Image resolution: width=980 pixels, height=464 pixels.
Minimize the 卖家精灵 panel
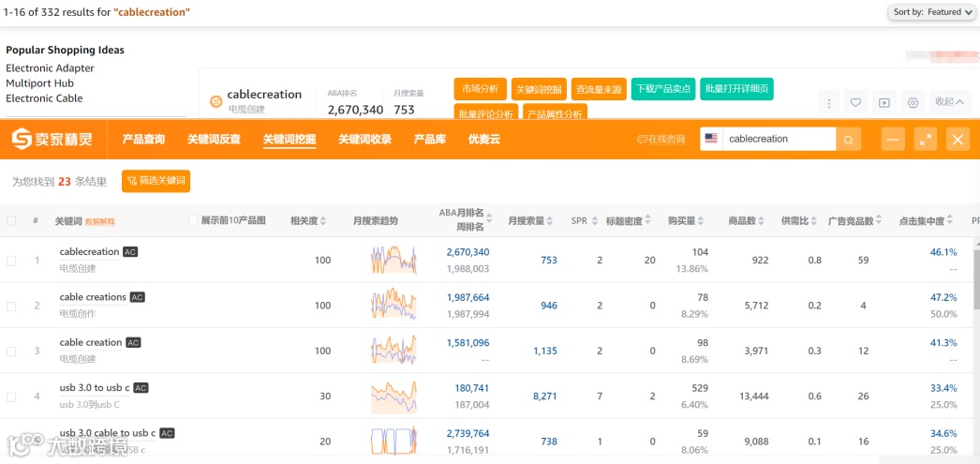point(893,140)
